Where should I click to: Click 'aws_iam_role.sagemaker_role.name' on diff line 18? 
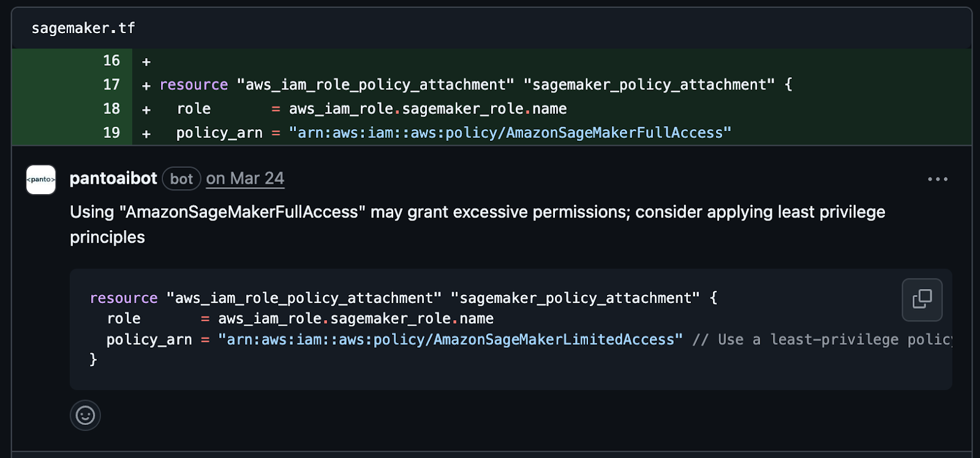click(x=428, y=109)
